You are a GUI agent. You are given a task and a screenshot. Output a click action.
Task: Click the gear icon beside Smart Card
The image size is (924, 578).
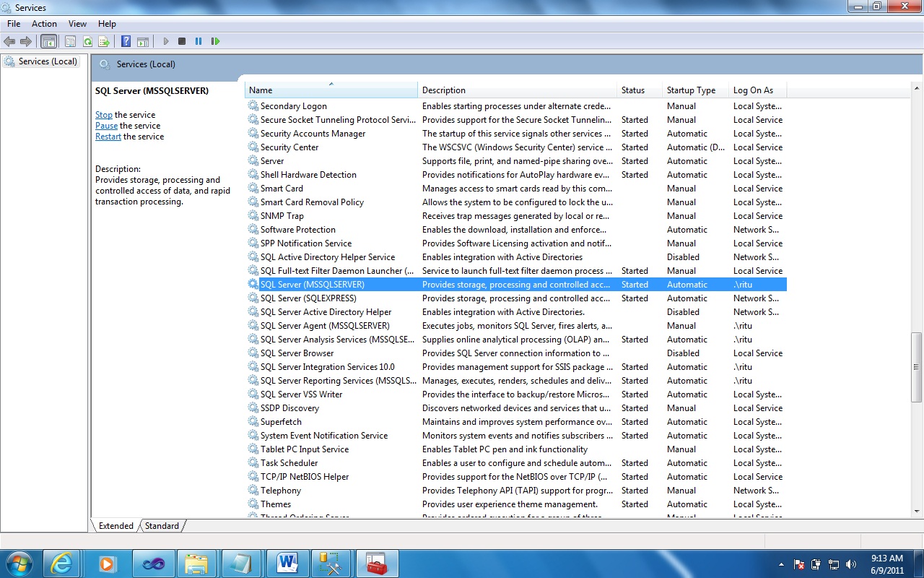coord(253,189)
